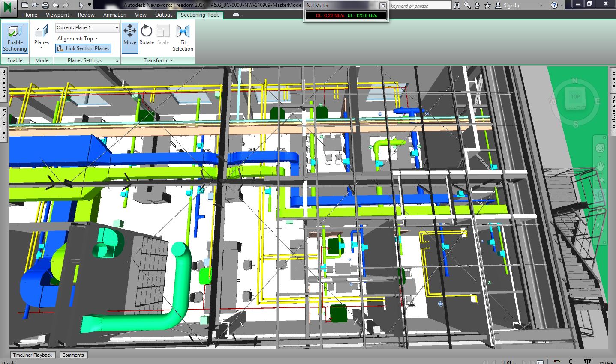Open the Output ribbon tab
Viewport: 616px width, 364px height.
tap(164, 15)
